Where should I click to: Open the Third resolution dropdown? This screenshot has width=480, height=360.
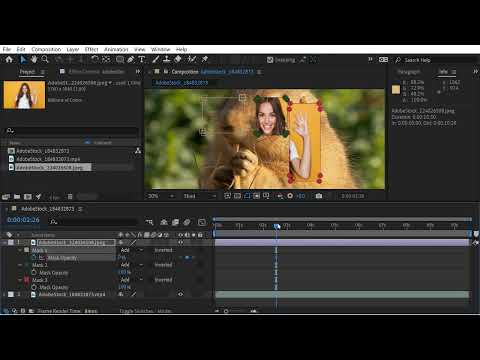200,196
